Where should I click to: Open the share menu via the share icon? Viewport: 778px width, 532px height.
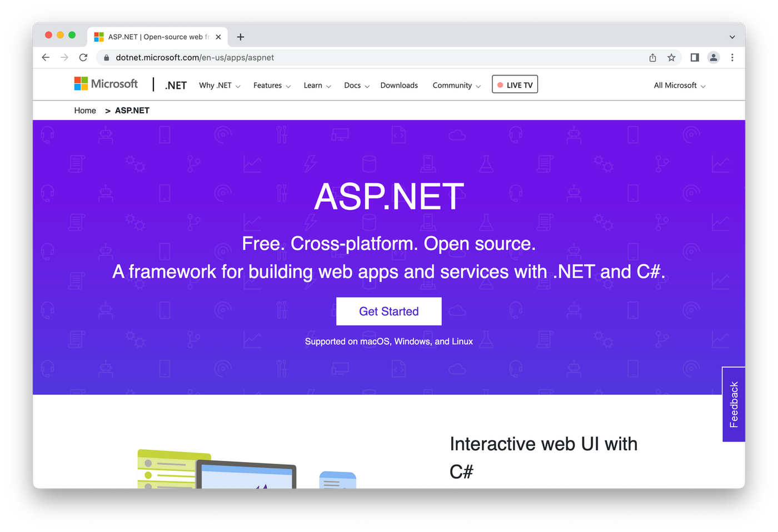[652, 57]
